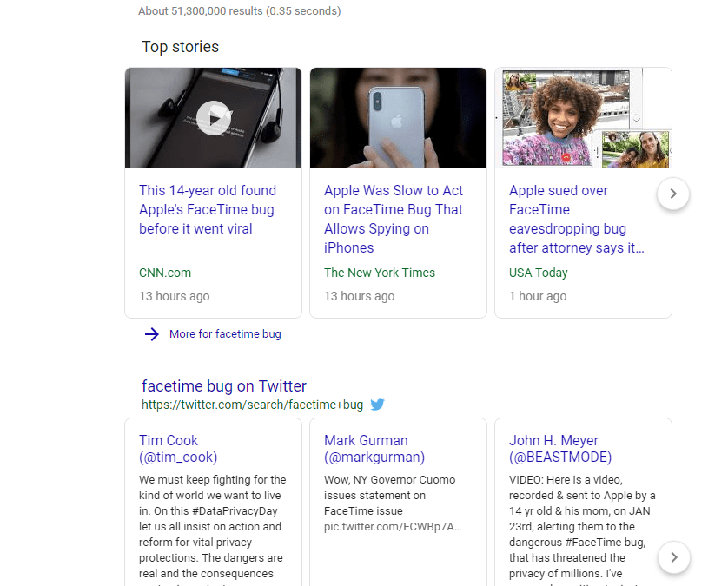This screenshot has width=728, height=586.
Task: Click the arrow icon beside More for facetime bug
Action: click(152, 334)
